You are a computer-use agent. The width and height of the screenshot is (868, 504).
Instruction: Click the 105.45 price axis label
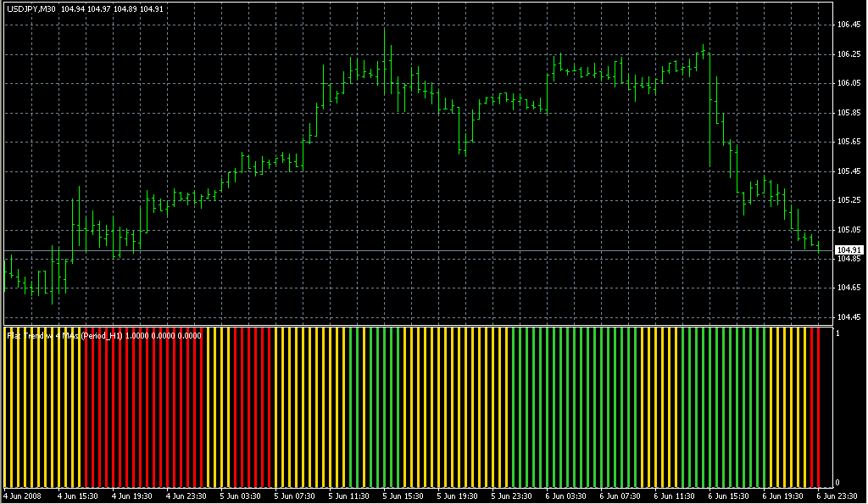[849, 171]
